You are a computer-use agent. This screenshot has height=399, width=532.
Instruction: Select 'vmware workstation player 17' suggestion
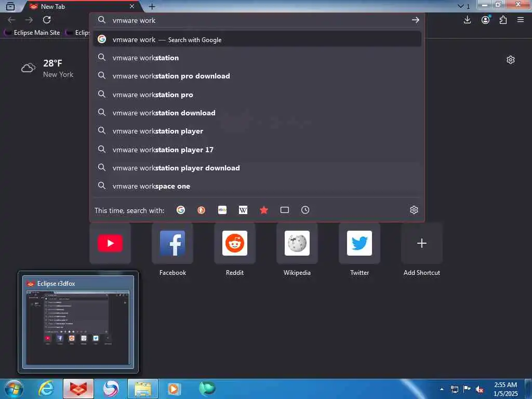(x=257, y=150)
